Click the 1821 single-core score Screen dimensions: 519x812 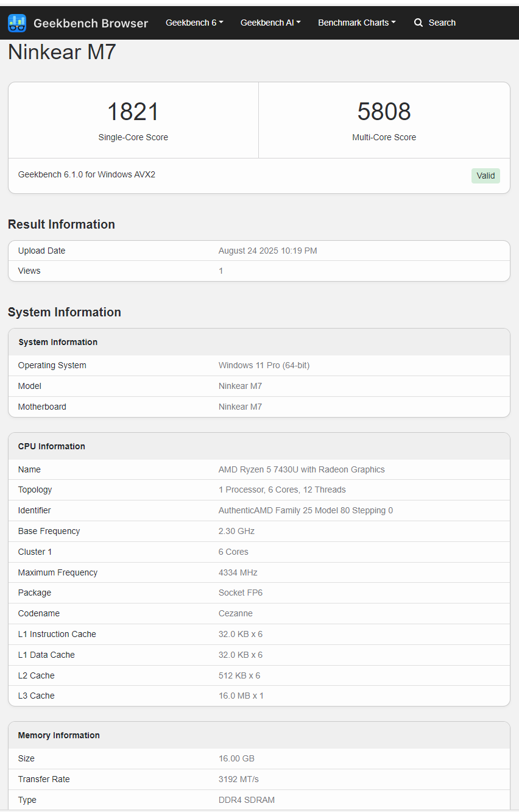(133, 112)
